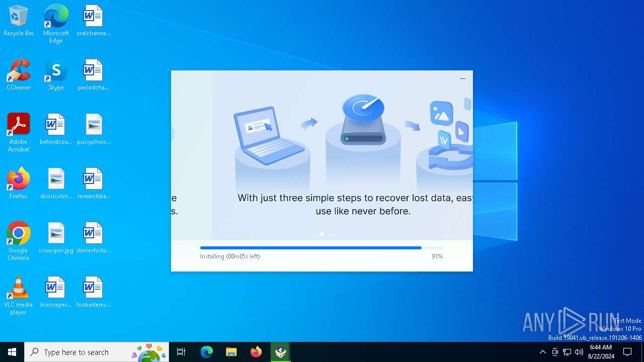The image size is (644, 362).
Task: Select the researchba... Word document
Action: pyautogui.click(x=93, y=184)
